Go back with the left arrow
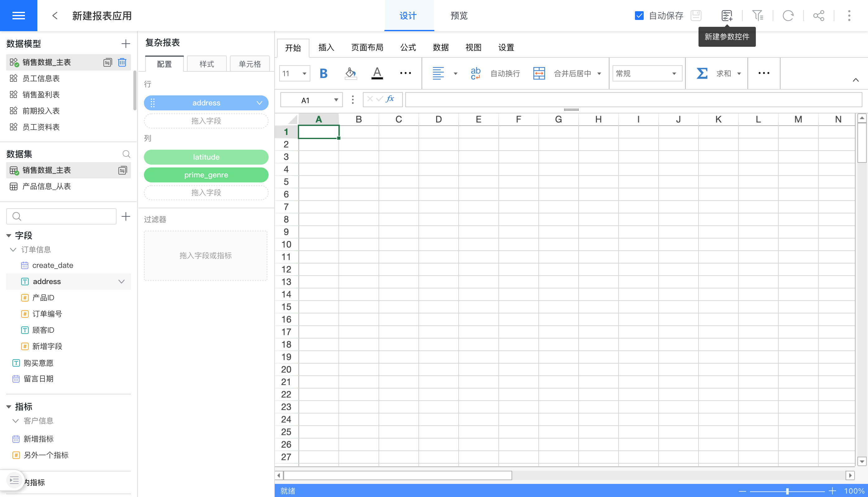Image resolution: width=868 pixels, height=497 pixels. pos(55,16)
